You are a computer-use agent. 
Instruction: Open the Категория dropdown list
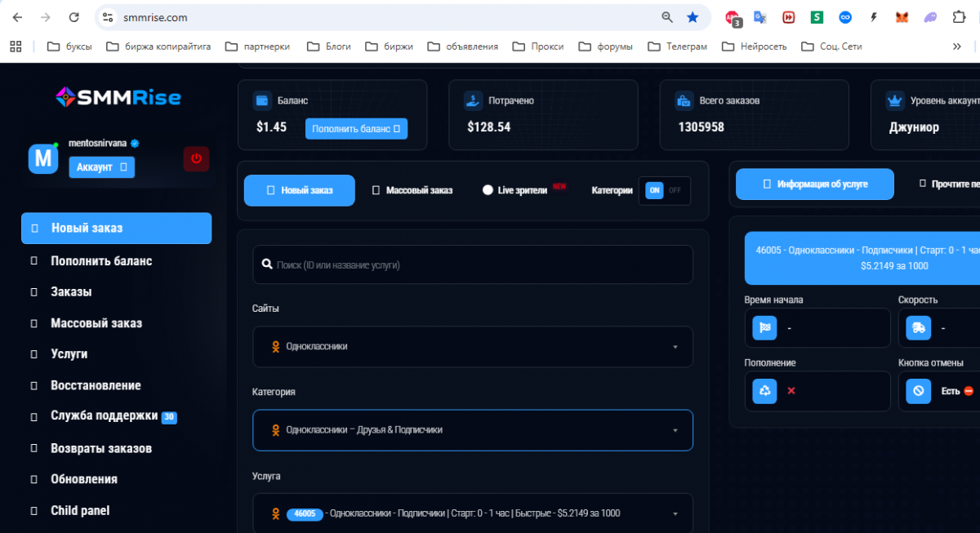472,430
